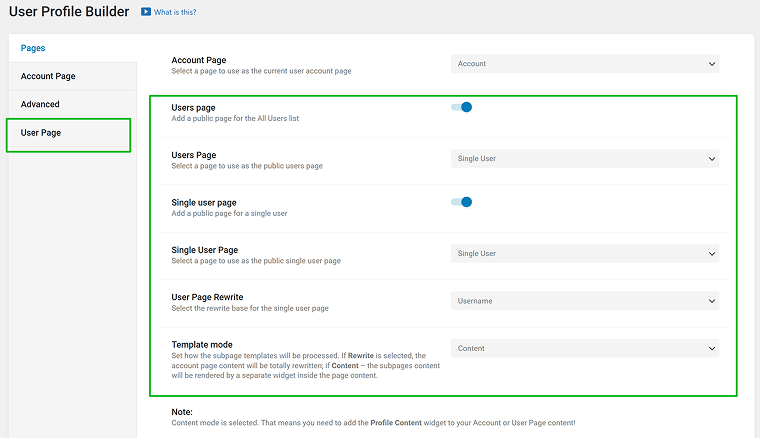Open the What is this? link
This screenshot has height=438, width=760.
click(x=175, y=12)
